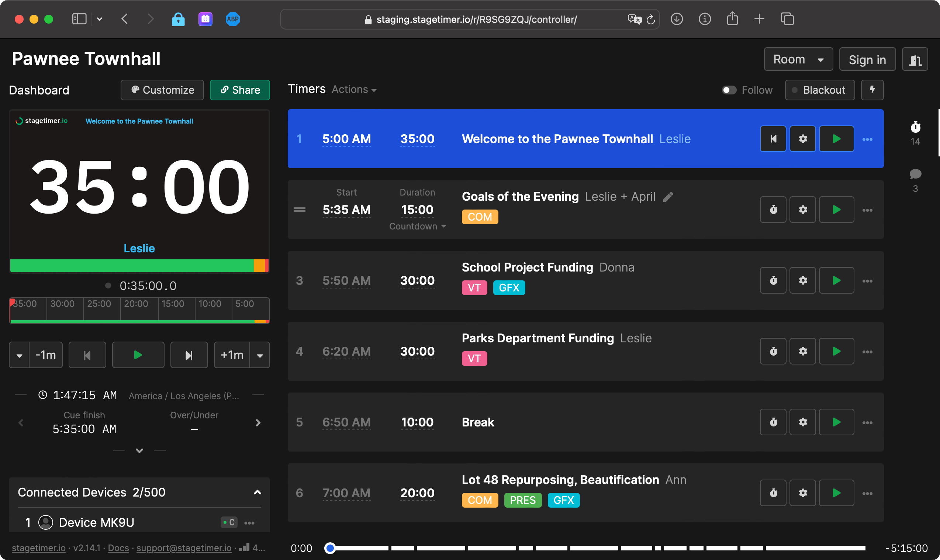Viewport: 940px width, 560px height.
Task: Open the Docs link in the footer
Action: click(x=118, y=548)
